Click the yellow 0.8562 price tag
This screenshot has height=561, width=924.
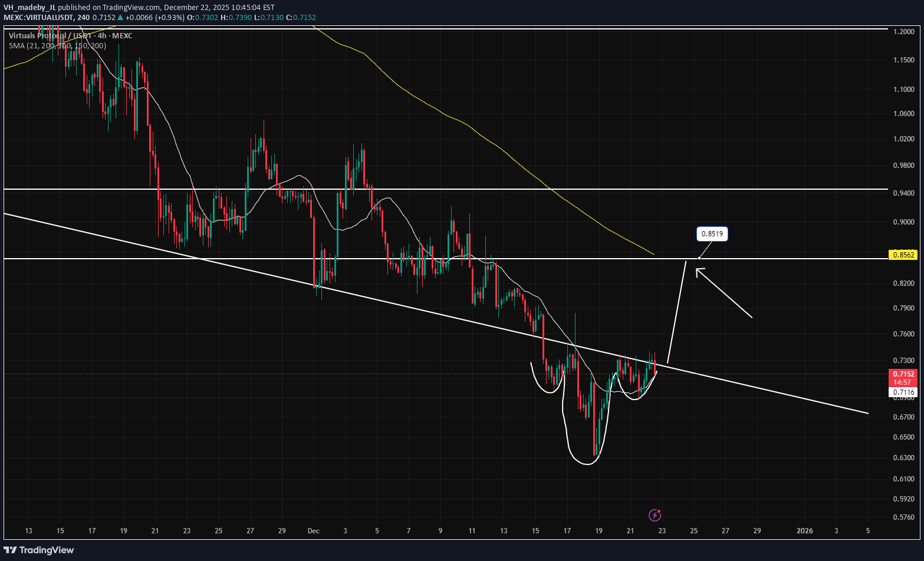(904, 255)
